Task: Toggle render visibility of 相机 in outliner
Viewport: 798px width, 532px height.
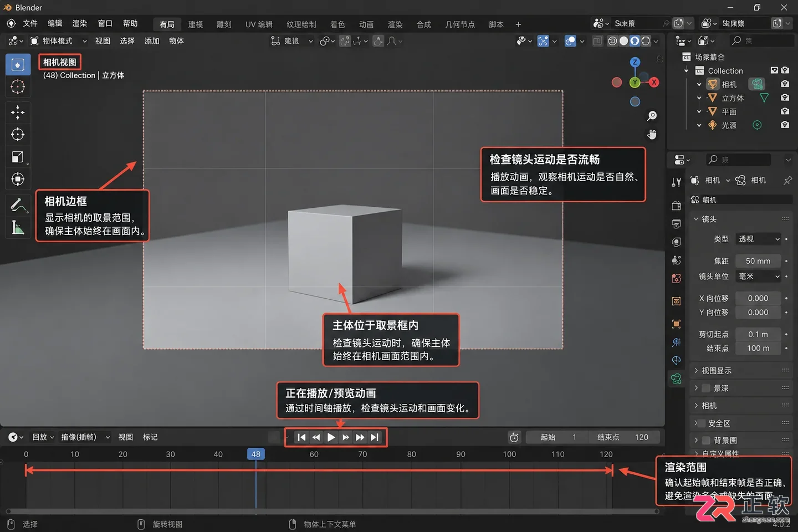Action: (785, 84)
